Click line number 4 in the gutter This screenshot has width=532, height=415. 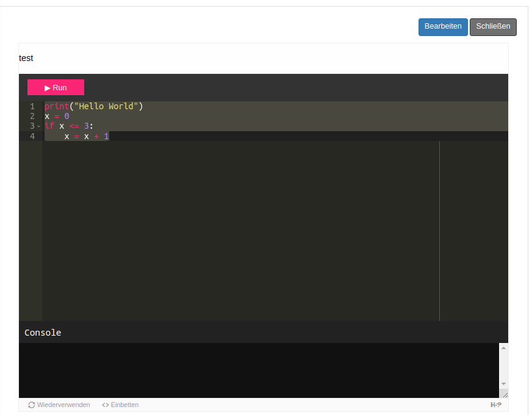click(x=32, y=136)
